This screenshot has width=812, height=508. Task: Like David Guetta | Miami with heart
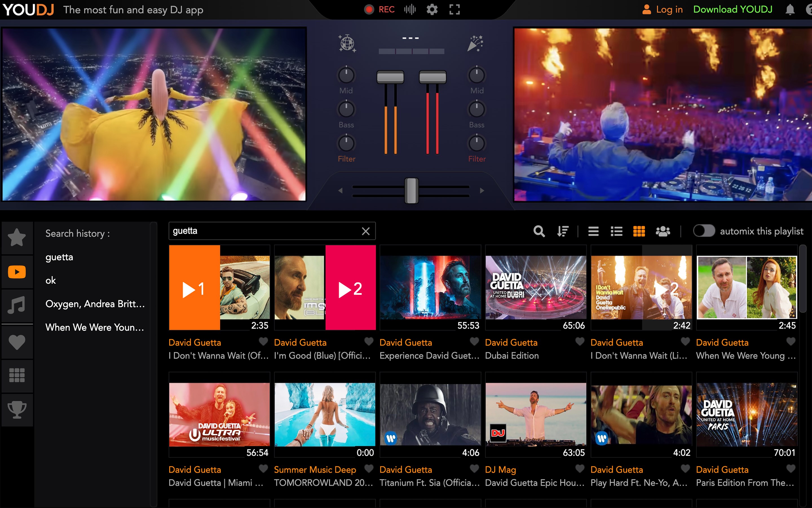click(x=263, y=468)
